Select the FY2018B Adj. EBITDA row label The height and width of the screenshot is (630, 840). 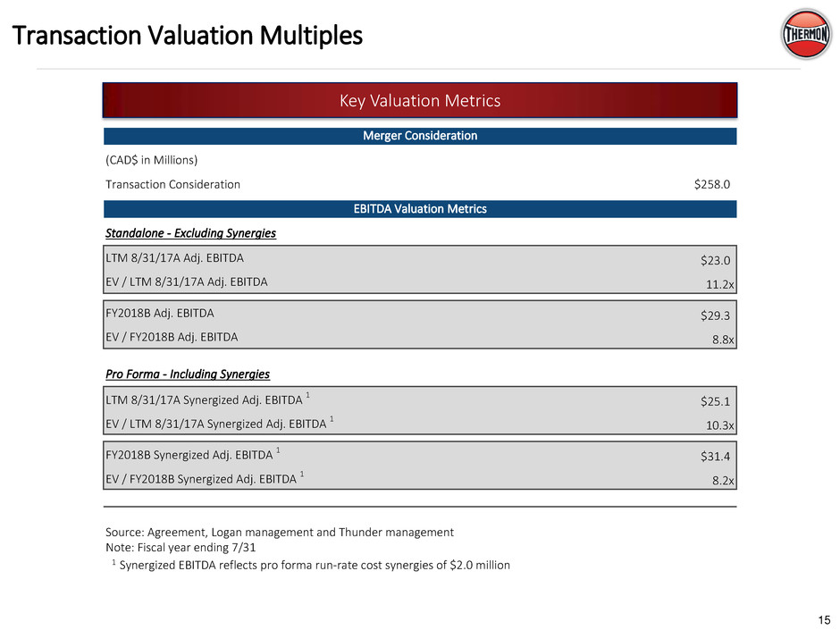pyautogui.click(x=160, y=314)
